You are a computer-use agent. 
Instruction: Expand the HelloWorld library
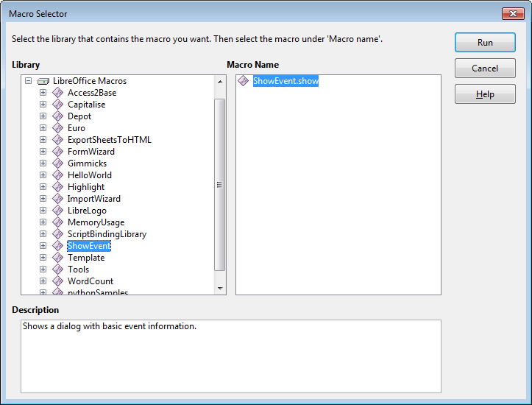pyautogui.click(x=43, y=175)
